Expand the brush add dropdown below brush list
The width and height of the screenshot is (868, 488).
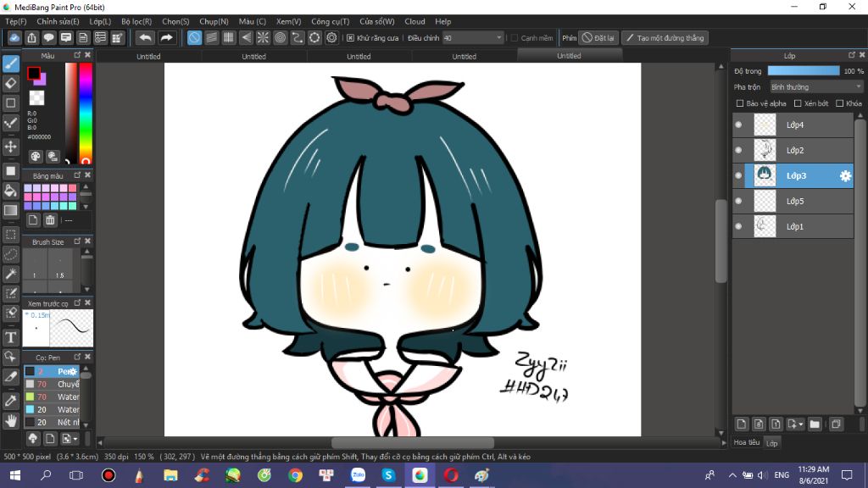(x=70, y=439)
